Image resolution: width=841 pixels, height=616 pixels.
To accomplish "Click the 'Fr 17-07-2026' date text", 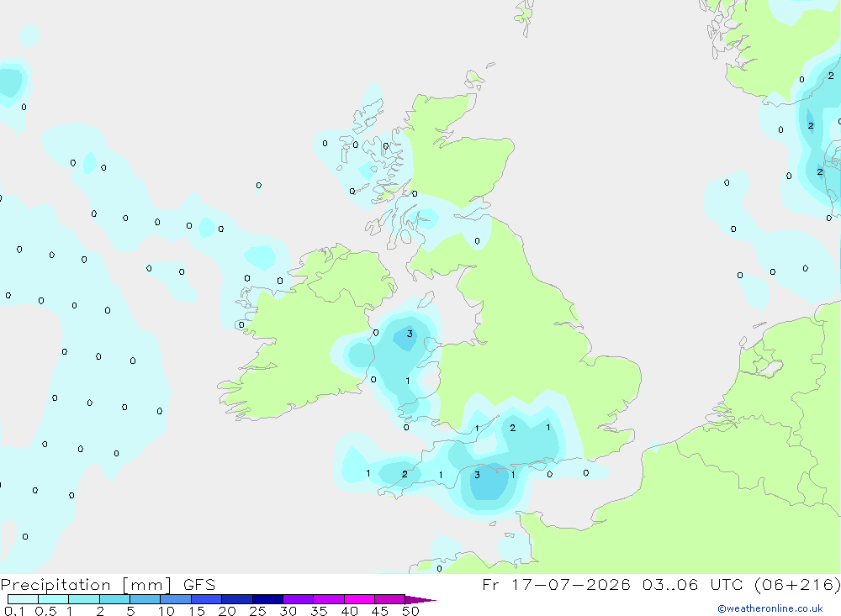I will [556, 584].
